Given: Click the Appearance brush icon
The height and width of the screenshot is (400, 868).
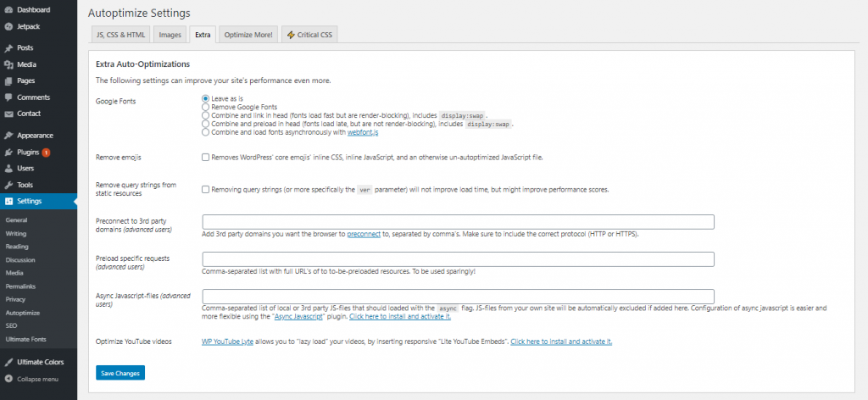Looking at the screenshot, I should coord(8,136).
